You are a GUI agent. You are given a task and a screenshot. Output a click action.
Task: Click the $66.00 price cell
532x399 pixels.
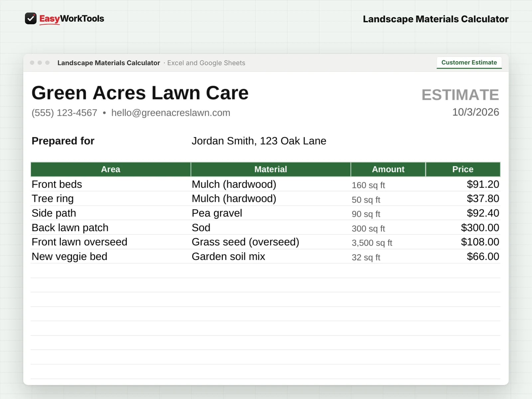[x=463, y=256]
